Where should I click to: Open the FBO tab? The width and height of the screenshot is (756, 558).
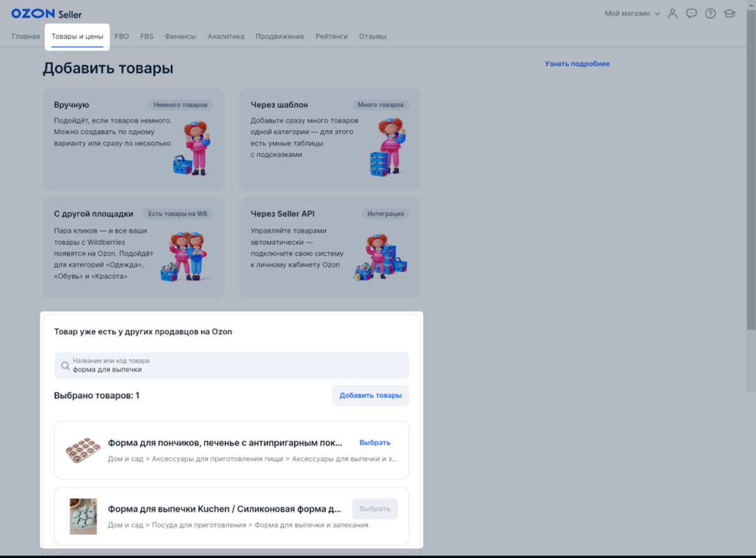122,37
